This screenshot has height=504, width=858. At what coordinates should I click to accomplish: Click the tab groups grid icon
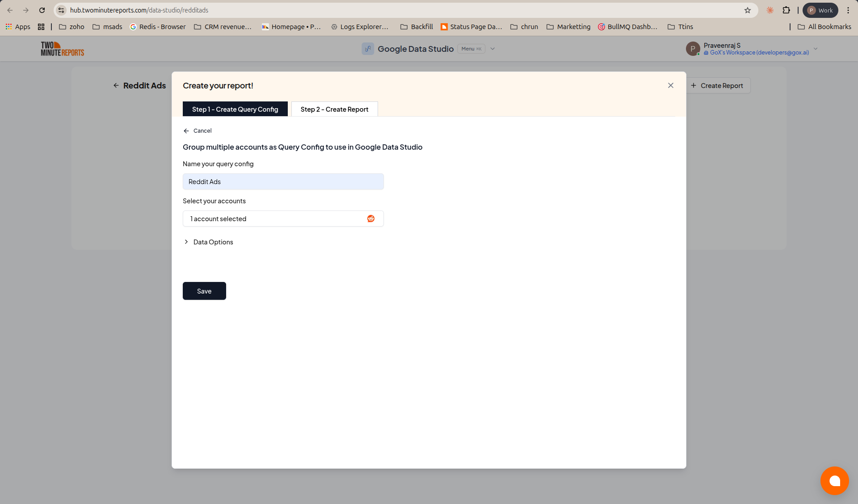(41, 27)
